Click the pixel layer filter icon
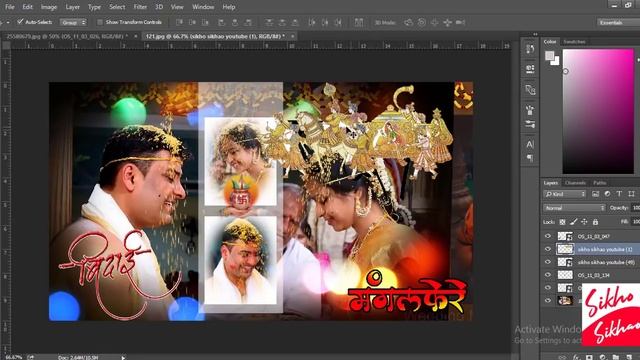Screen dimensions: 640x360 pos(595,194)
